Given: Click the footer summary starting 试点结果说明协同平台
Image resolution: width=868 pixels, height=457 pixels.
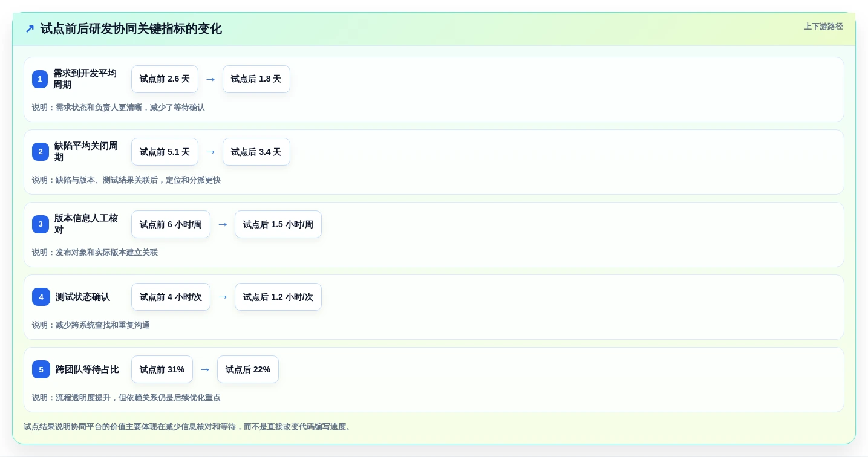Looking at the screenshot, I should coord(188,427).
